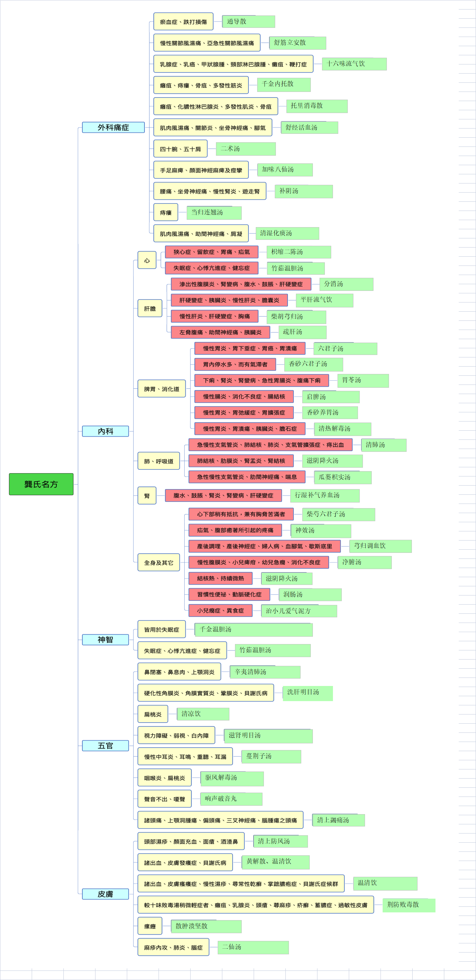Click the 柴芍六君子汤 node
Screen dimensions: 476x980
pos(339,514)
